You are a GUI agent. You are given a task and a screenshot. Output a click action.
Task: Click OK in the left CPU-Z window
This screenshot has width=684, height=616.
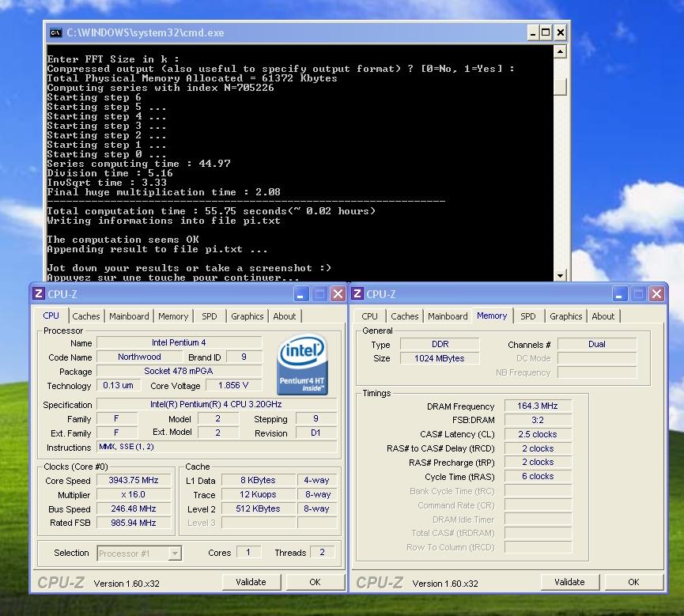(315, 582)
